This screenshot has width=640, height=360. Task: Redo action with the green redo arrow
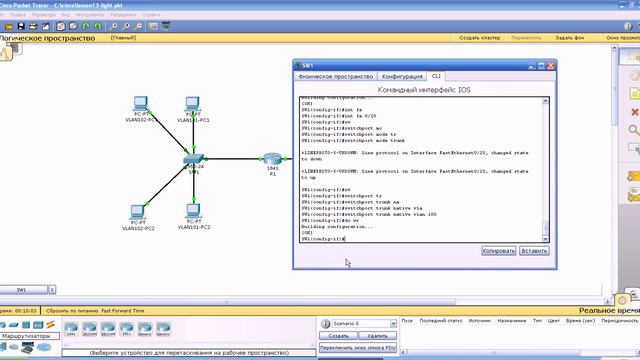pyautogui.click(x=98, y=27)
